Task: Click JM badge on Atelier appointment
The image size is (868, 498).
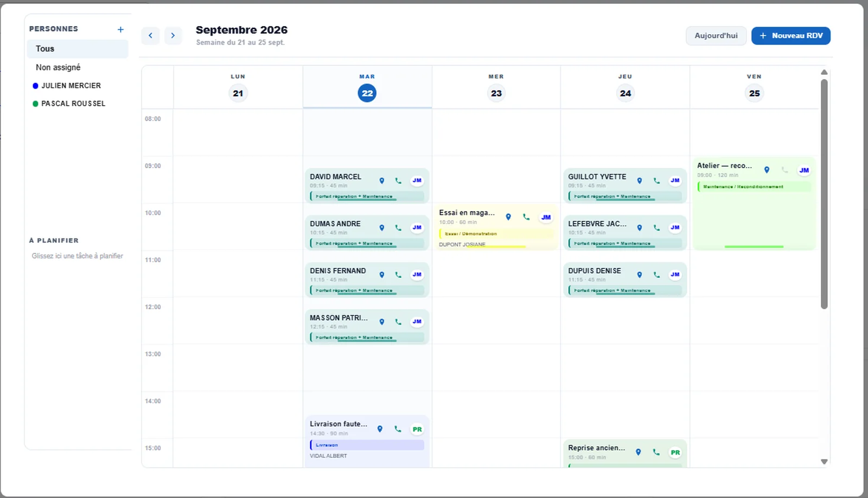Action: (x=804, y=170)
